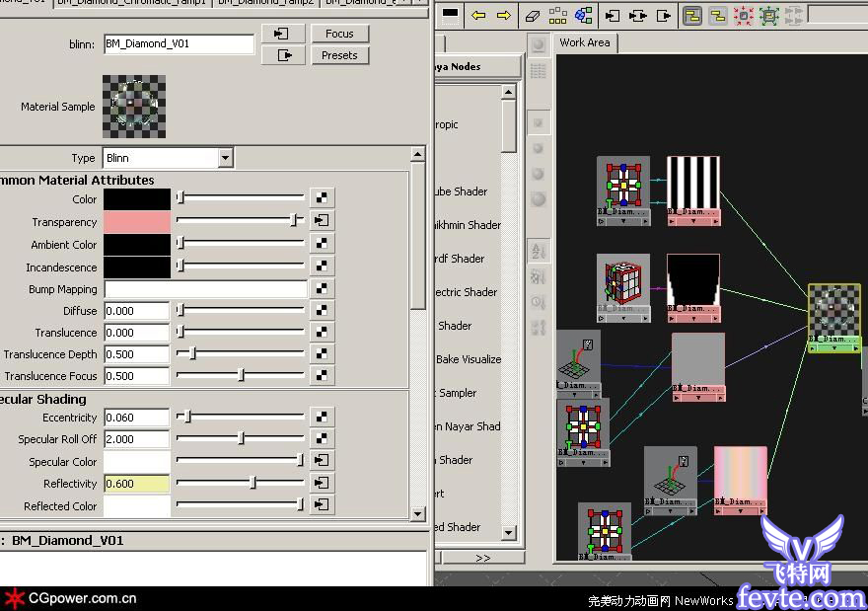Select the smallest swatch size button
This screenshot has height=611, width=868.
539,123
